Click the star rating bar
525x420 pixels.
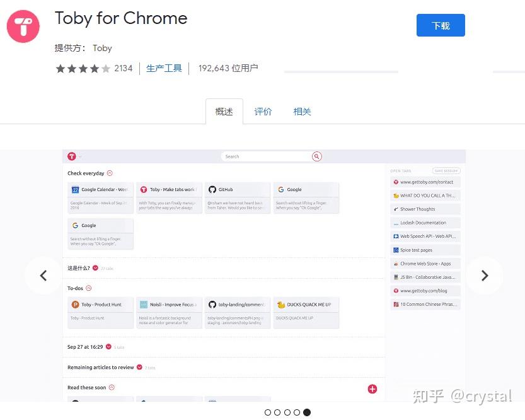(83, 68)
